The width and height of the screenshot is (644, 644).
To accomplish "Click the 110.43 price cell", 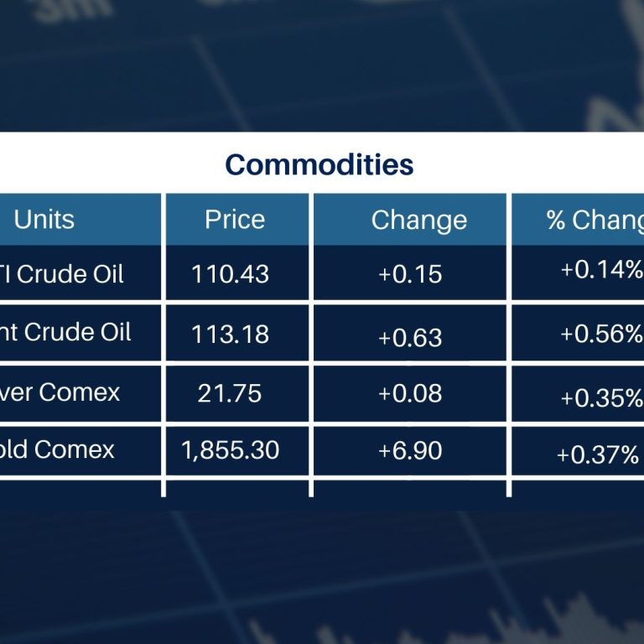I will 230,274.
